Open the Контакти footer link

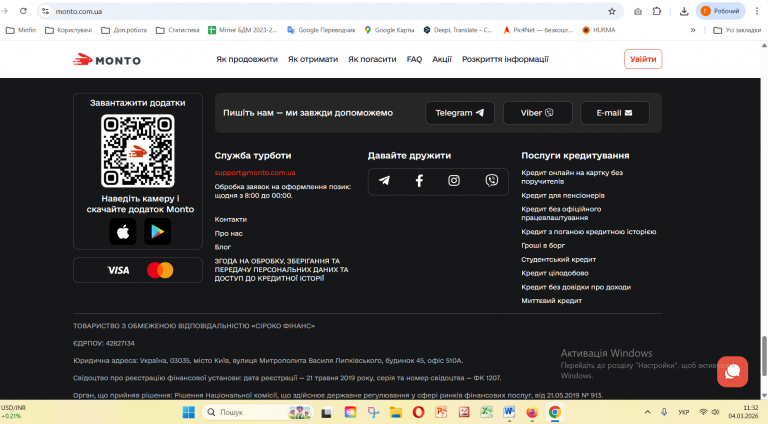point(231,219)
